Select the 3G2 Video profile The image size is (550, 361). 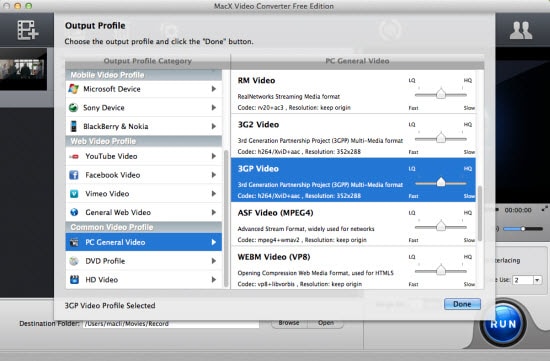(354, 136)
